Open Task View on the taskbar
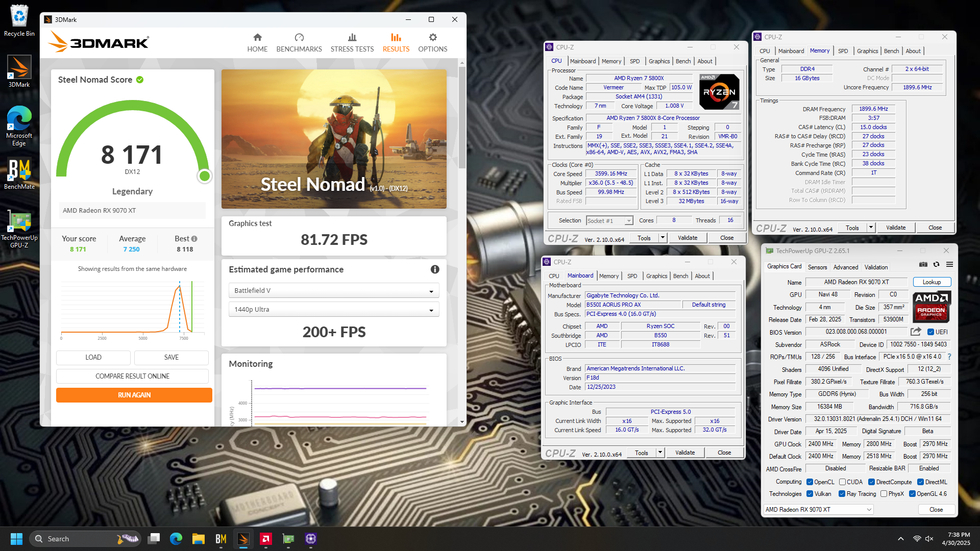Viewport: 980px width, 551px height. 154,539
